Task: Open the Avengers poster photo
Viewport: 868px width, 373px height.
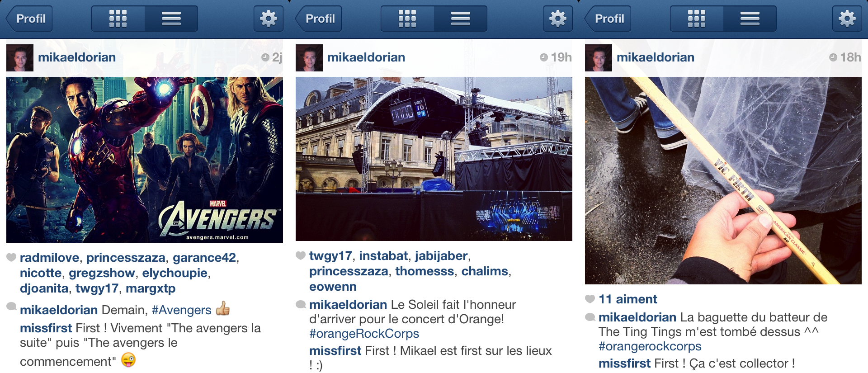Action: pyautogui.click(x=145, y=160)
